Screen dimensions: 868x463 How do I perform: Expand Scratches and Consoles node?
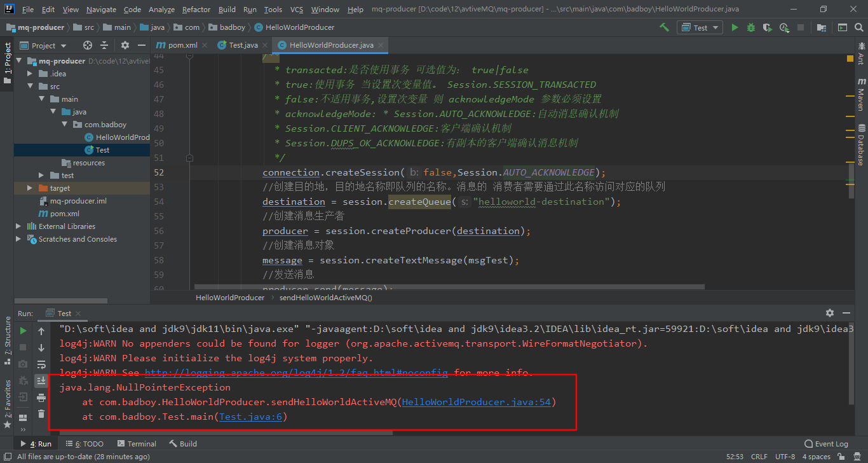tap(18, 239)
